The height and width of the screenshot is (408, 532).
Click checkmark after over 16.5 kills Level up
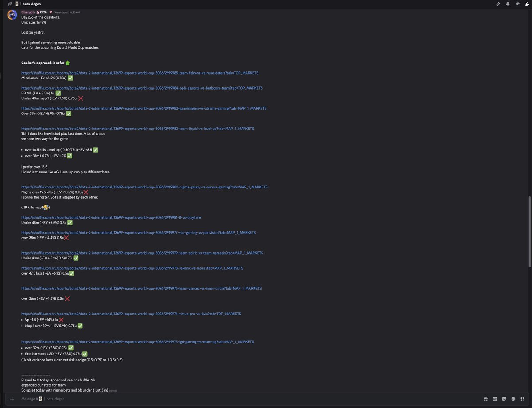tap(95, 149)
